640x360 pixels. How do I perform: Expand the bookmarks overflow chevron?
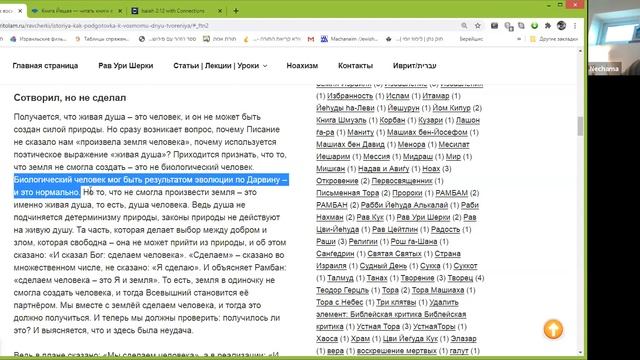point(519,39)
